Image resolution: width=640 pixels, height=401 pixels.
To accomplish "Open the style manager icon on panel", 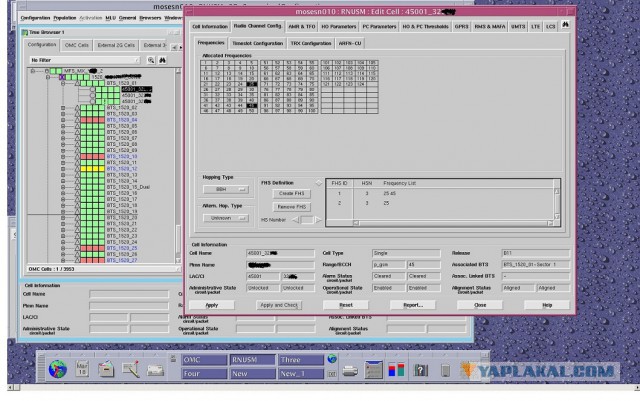I will point(373,370).
